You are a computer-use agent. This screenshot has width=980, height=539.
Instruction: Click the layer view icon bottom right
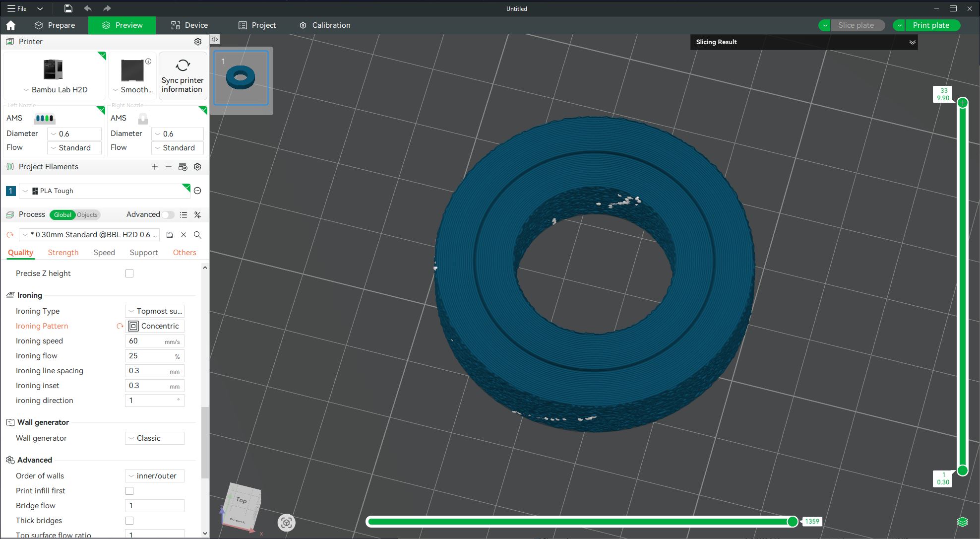tap(963, 522)
